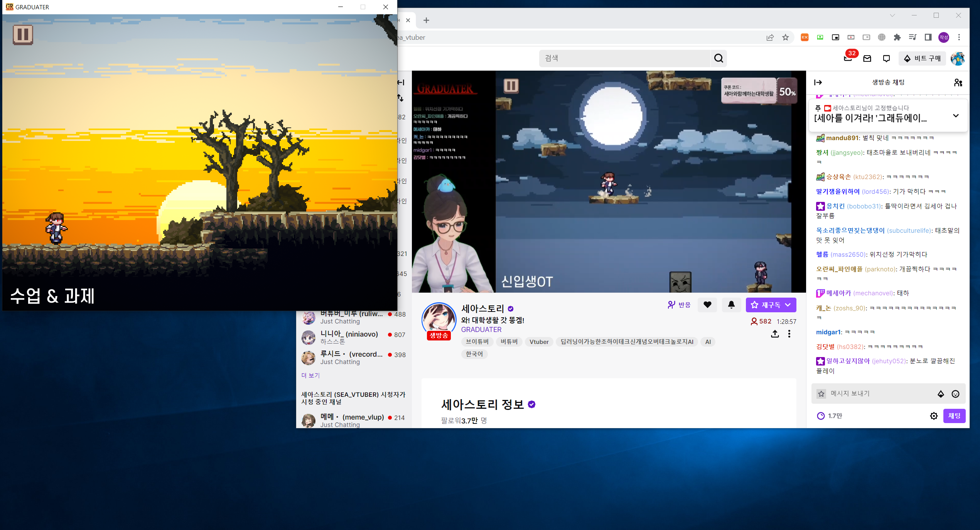
Task: Click the search magnifier button
Action: pos(719,58)
